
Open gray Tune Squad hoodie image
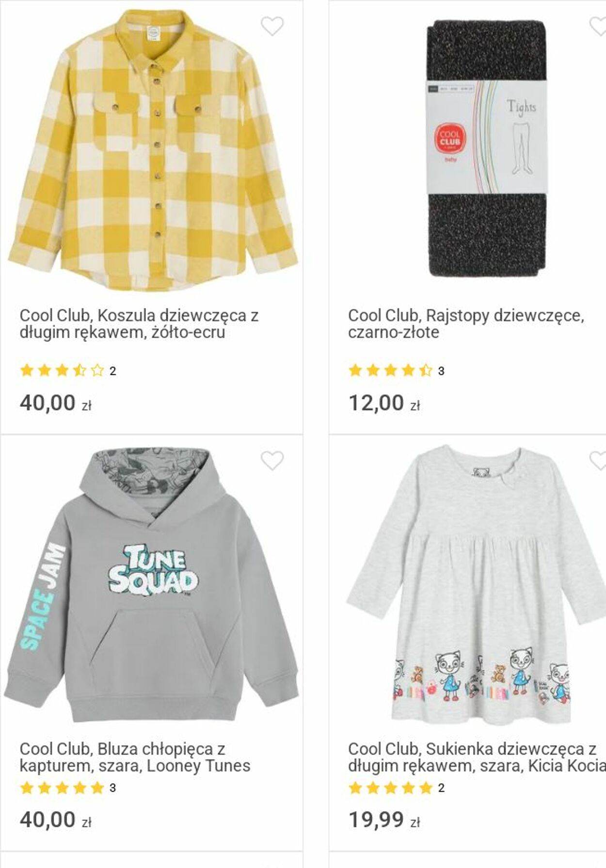pos(151,584)
